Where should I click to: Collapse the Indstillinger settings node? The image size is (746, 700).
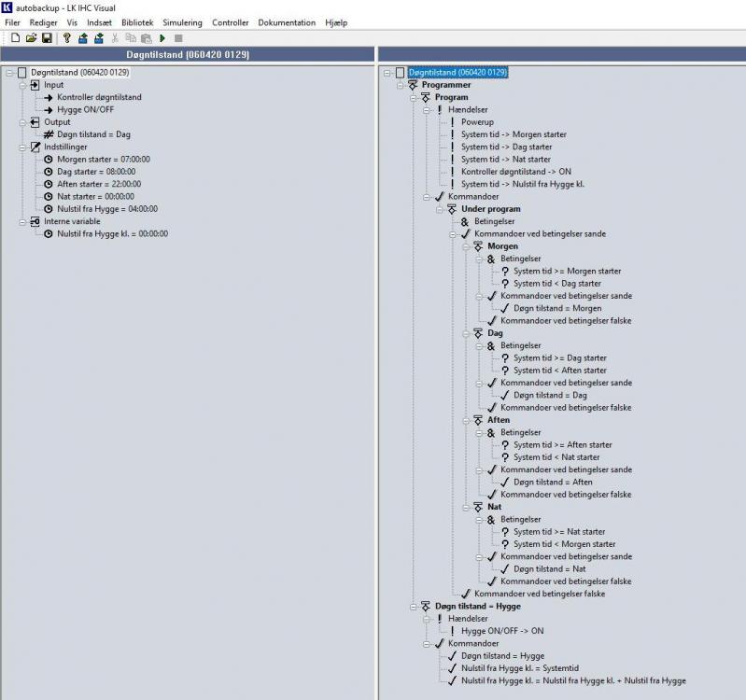pyautogui.click(x=23, y=147)
